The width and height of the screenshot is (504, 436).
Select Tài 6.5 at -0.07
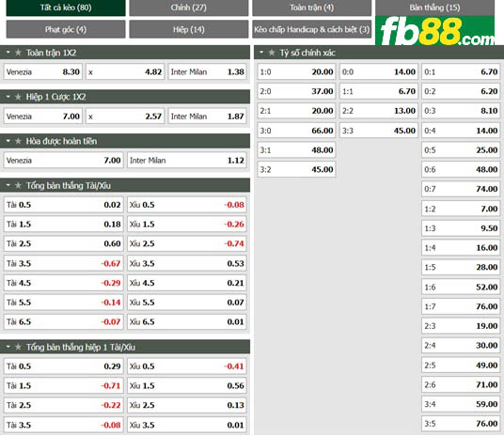click(63, 321)
